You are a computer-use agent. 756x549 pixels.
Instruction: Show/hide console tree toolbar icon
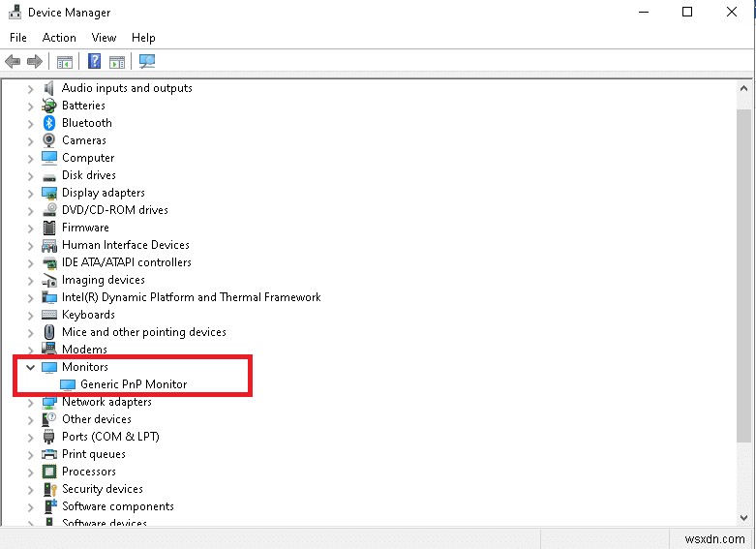[x=65, y=62]
